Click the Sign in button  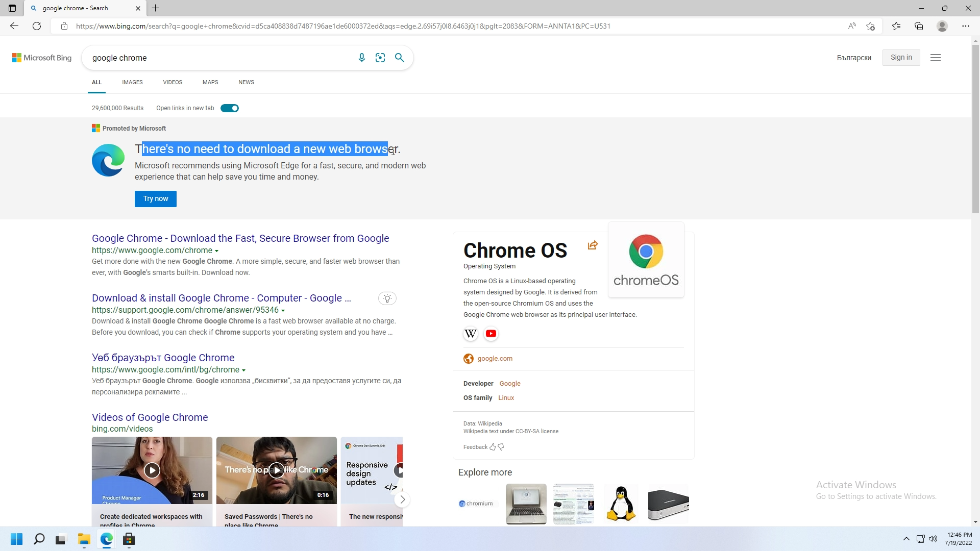pyautogui.click(x=901, y=58)
